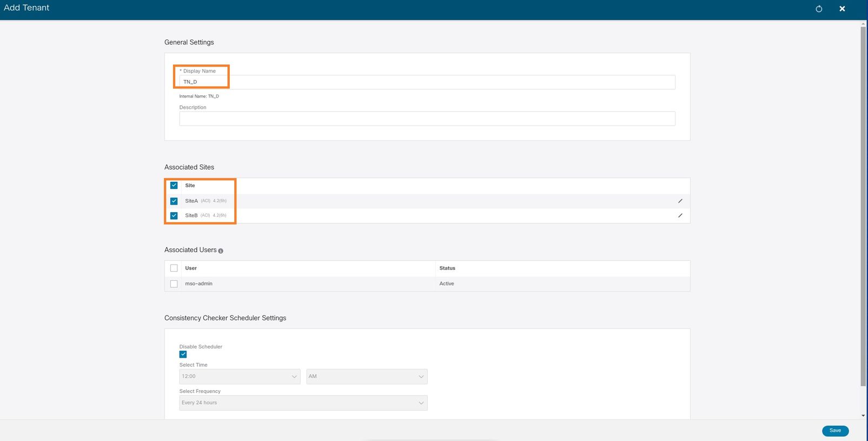Toggle the Disable Scheduler checkbox

pos(183,354)
